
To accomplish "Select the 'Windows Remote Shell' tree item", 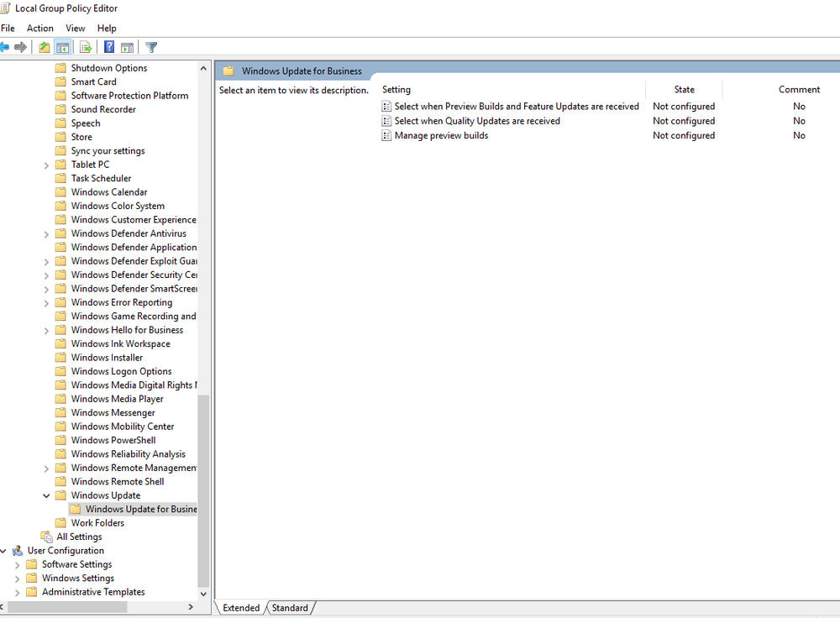I will 118,481.
